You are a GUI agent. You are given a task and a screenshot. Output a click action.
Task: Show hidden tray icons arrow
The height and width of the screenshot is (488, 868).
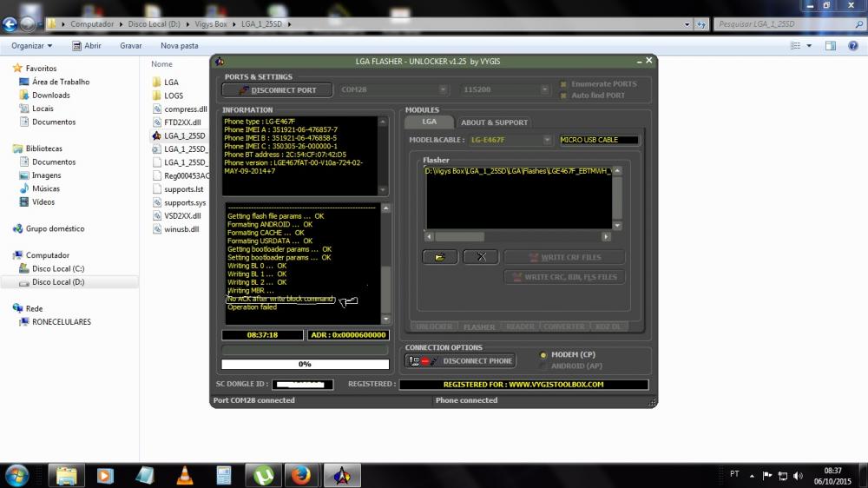(752, 475)
